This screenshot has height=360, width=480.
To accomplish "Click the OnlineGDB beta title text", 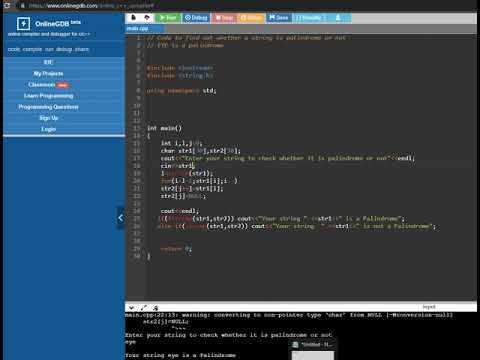I will coord(58,23).
